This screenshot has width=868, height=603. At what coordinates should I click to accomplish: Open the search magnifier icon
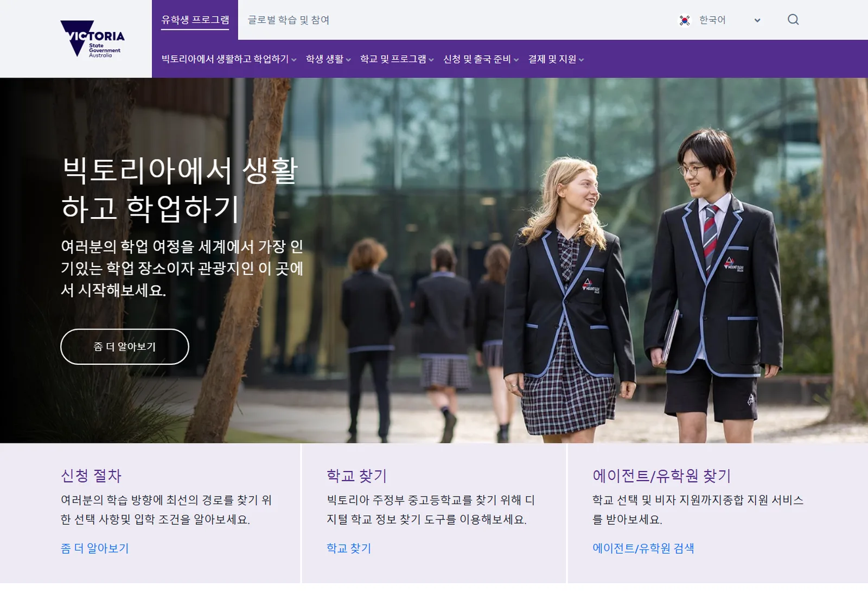coord(793,20)
